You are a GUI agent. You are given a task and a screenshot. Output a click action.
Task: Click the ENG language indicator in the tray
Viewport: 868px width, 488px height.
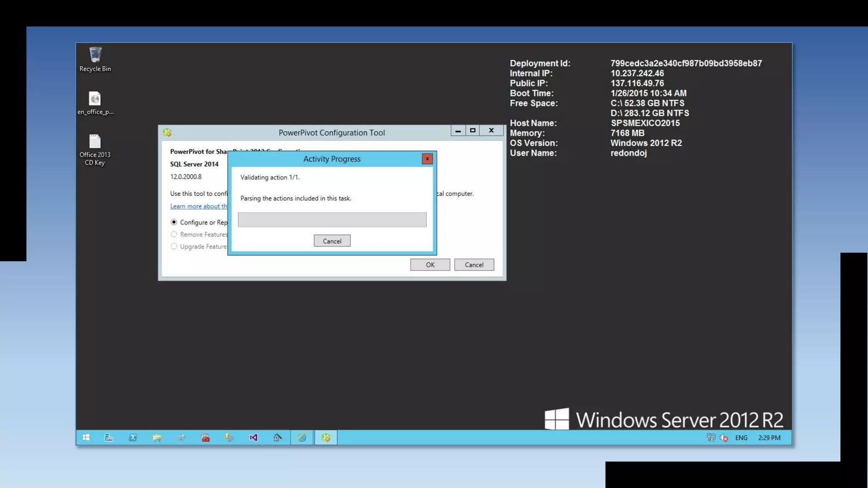pos(741,438)
